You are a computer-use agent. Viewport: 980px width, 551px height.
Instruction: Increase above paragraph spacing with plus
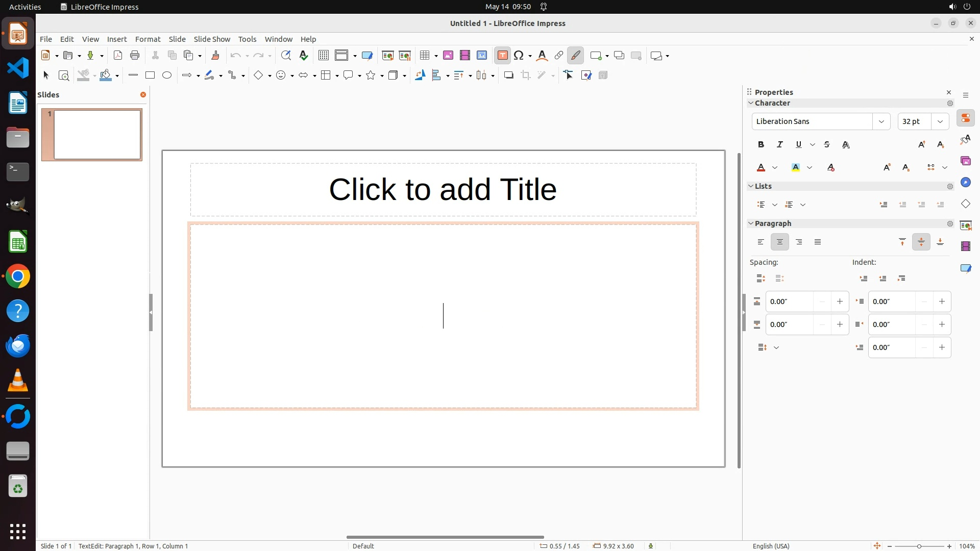click(840, 302)
